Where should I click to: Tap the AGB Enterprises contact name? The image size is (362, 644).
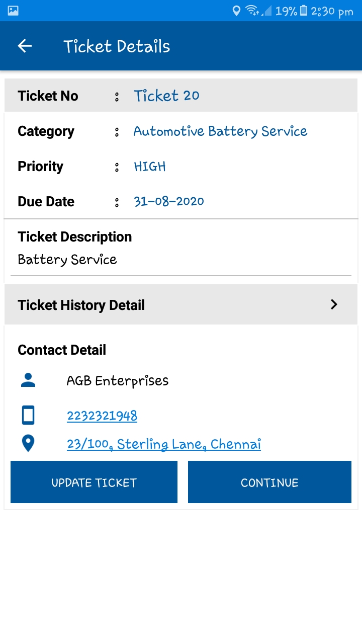click(x=118, y=381)
